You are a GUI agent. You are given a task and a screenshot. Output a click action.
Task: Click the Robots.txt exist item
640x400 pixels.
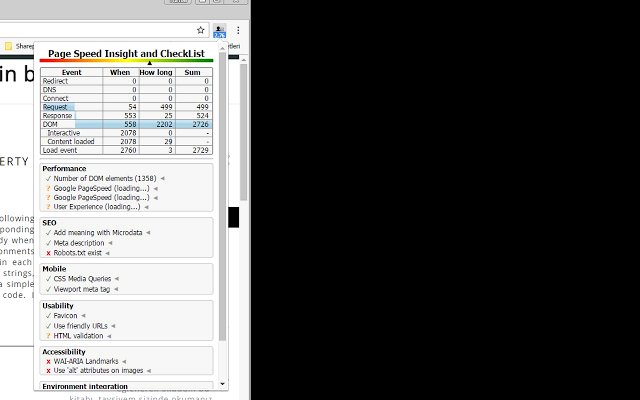click(x=78, y=253)
